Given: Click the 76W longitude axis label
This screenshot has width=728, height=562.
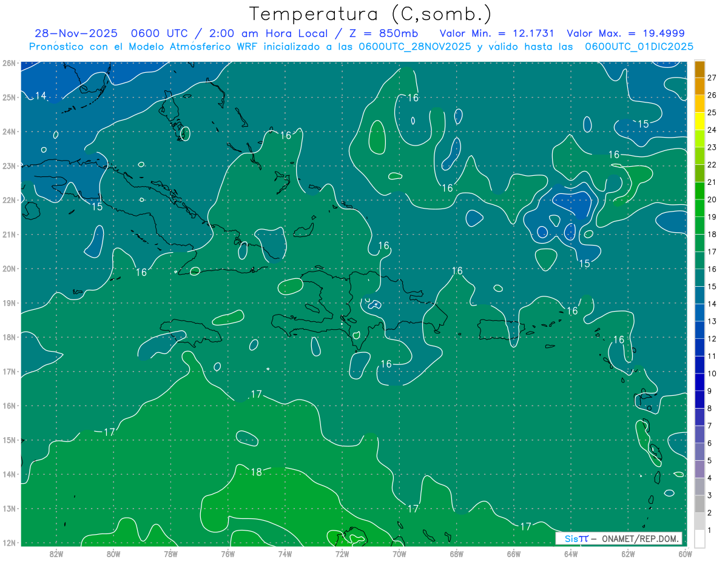Looking at the screenshot, I should pyautogui.click(x=228, y=554).
